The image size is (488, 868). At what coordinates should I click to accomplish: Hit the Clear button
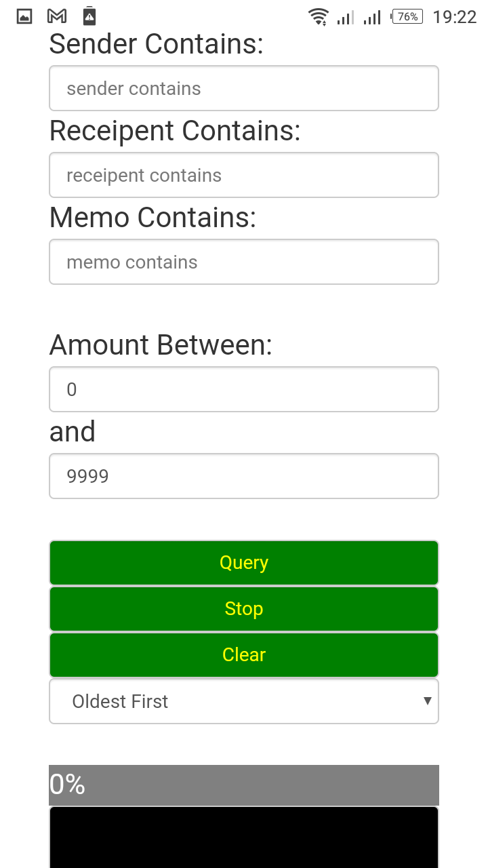point(244,655)
